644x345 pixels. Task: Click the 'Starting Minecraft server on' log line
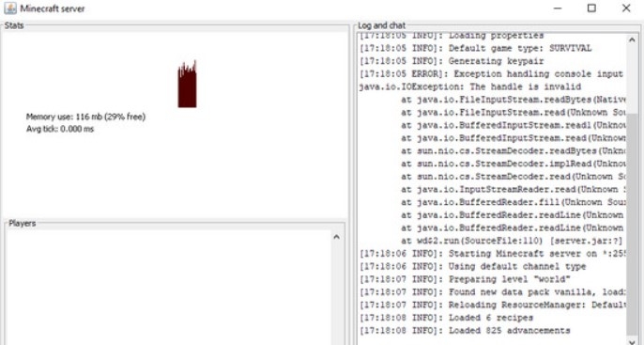pos(493,253)
